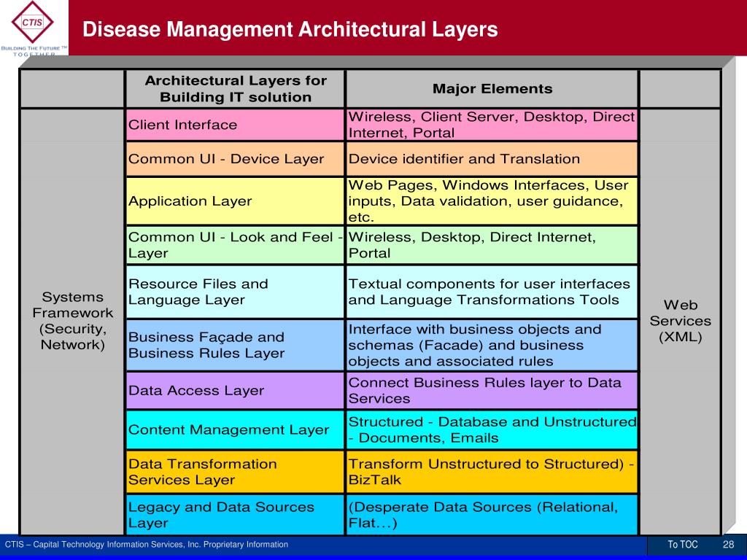
Task: Click Desperate Data Sources (Relational, Flat) cell
Action: click(492, 515)
